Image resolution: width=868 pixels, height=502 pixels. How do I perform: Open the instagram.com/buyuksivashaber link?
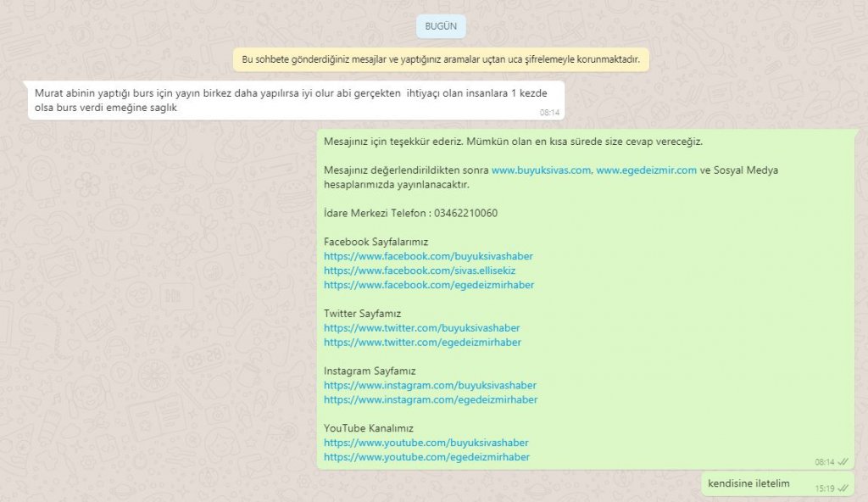pyautogui.click(x=430, y=386)
